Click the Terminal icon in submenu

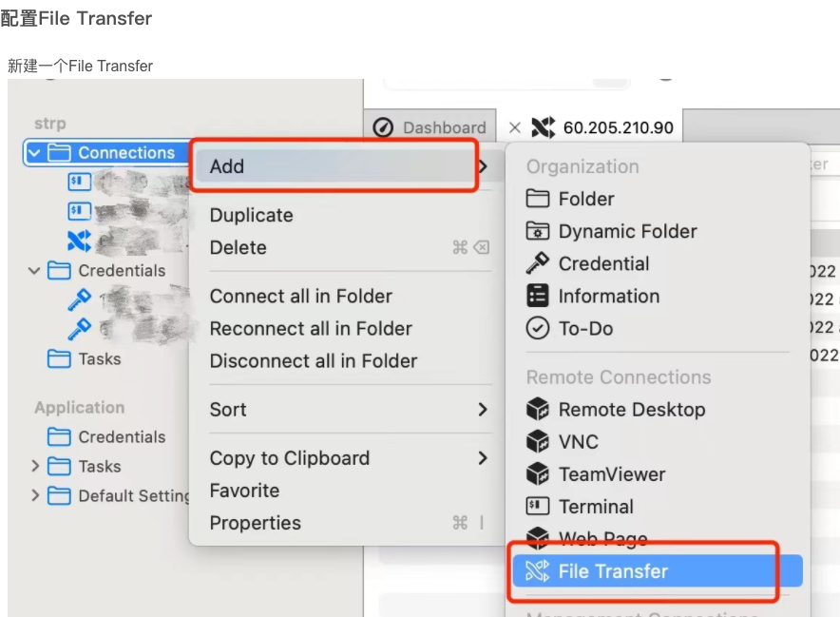537,506
